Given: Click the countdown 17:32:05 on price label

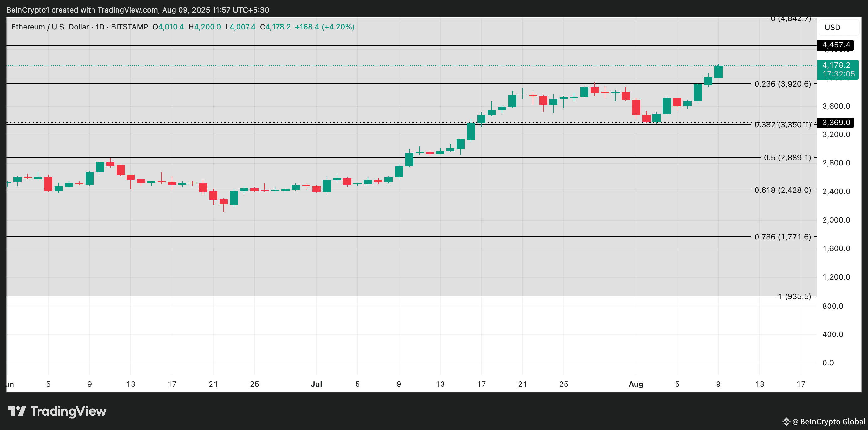Looking at the screenshot, I should 838,74.
